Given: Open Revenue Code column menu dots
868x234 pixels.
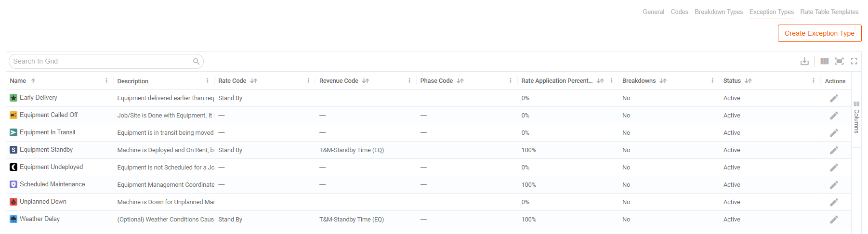Looking at the screenshot, I should (x=409, y=80).
